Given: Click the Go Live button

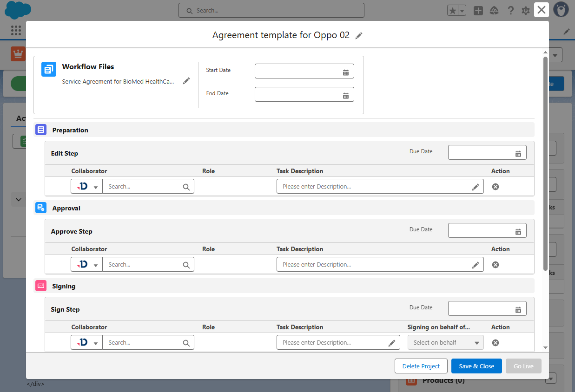Looking at the screenshot, I should [x=523, y=366].
